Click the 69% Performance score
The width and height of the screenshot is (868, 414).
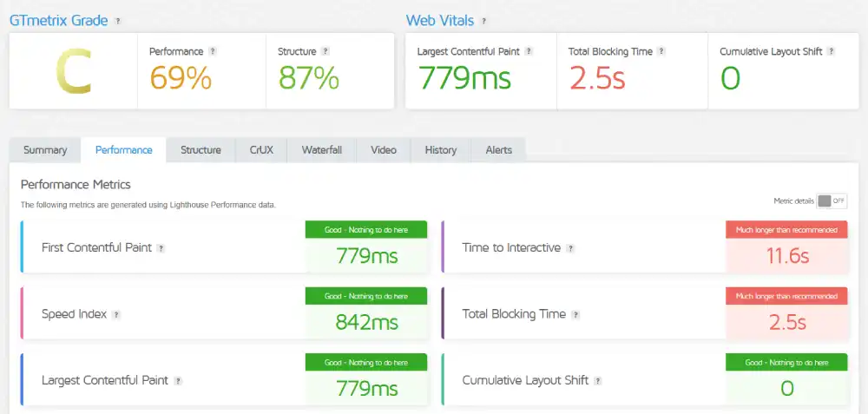[x=181, y=77]
